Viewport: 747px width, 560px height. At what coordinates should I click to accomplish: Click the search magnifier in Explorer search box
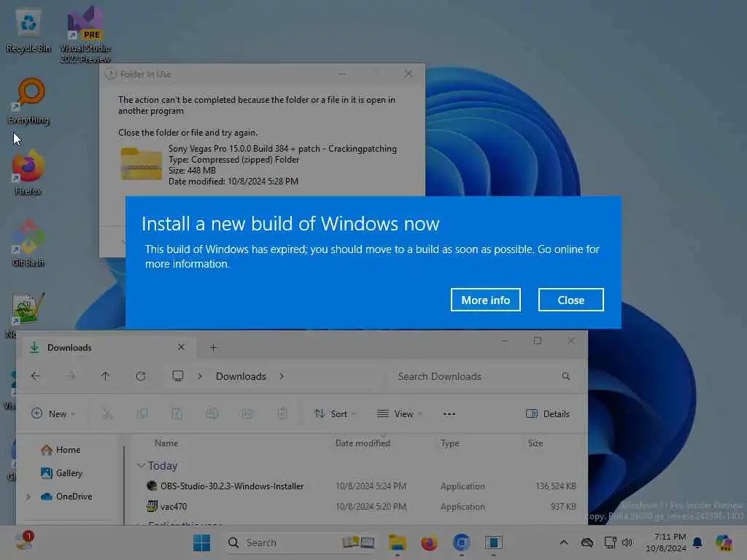tap(565, 376)
